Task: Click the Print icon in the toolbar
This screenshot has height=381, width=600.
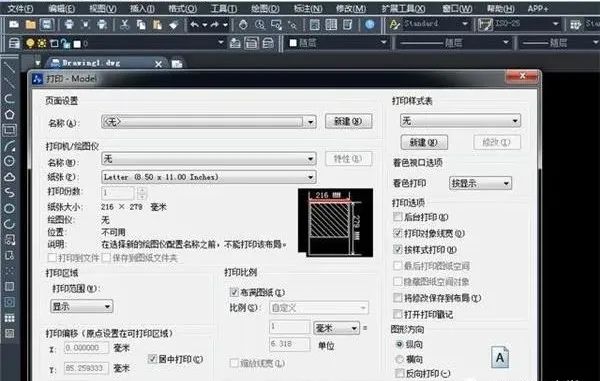Action: [x=69, y=25]
